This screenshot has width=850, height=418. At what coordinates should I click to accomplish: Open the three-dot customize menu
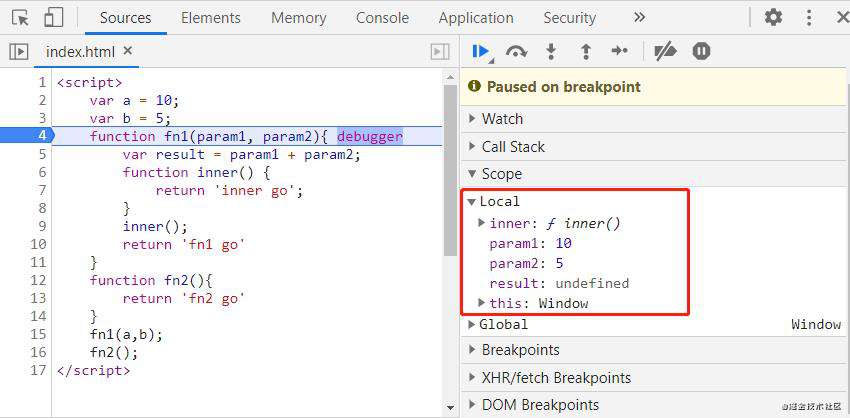click(809, 17)
